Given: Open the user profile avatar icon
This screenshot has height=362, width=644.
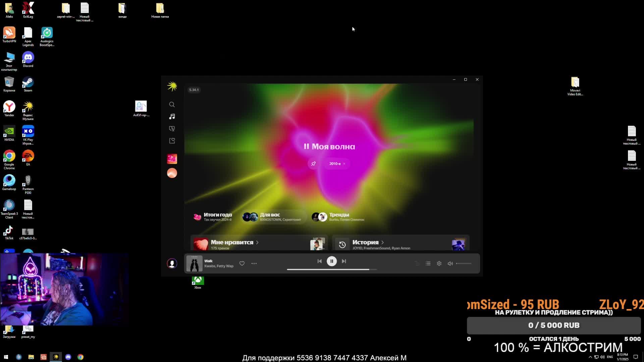Looking at the screenshot, I should pyautogui.click(x=172, y=263).
